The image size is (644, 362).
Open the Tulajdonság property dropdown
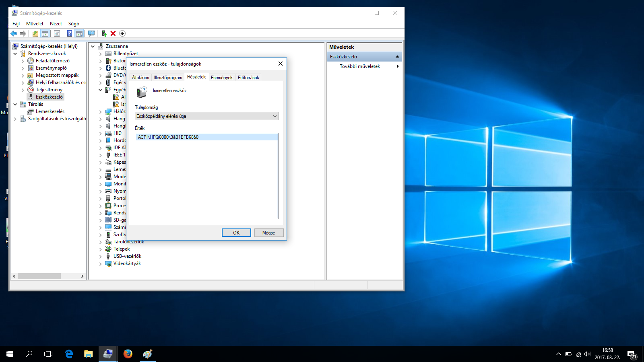coord(206,116)
